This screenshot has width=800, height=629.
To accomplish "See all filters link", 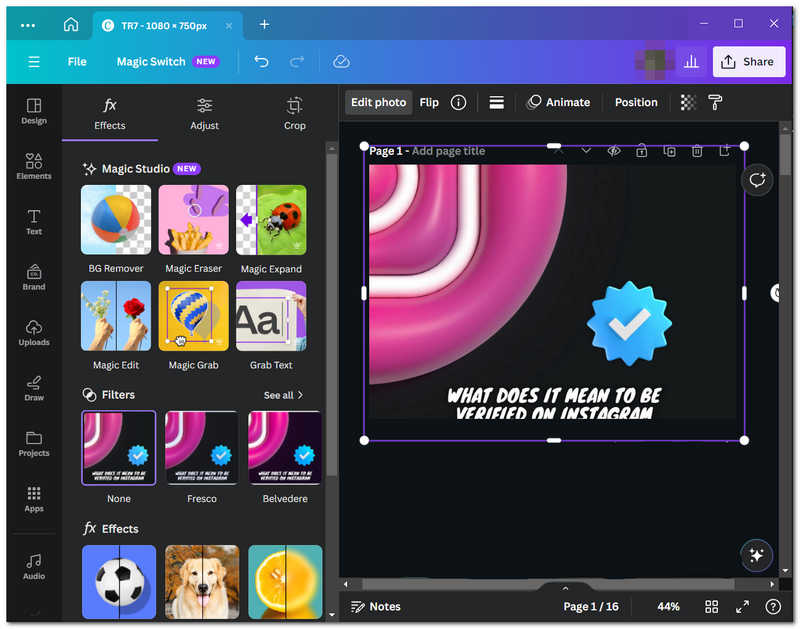I will click(283, 395).
